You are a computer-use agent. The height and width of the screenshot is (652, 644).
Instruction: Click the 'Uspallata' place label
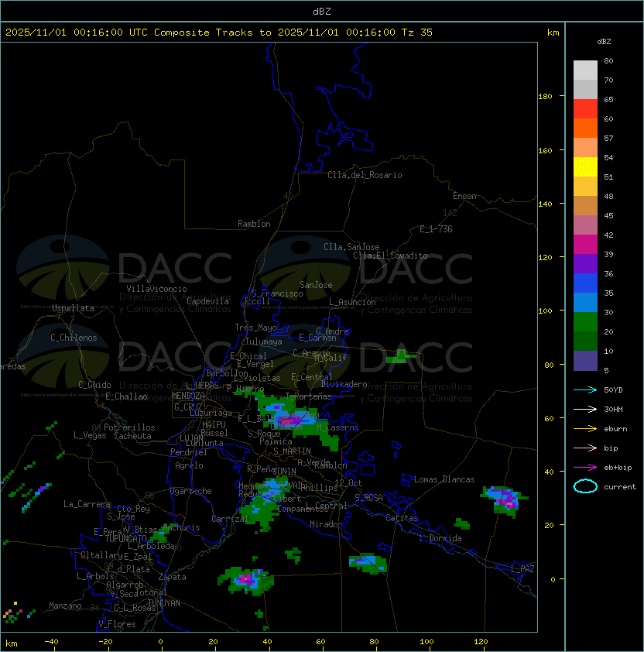coord(74,308)
